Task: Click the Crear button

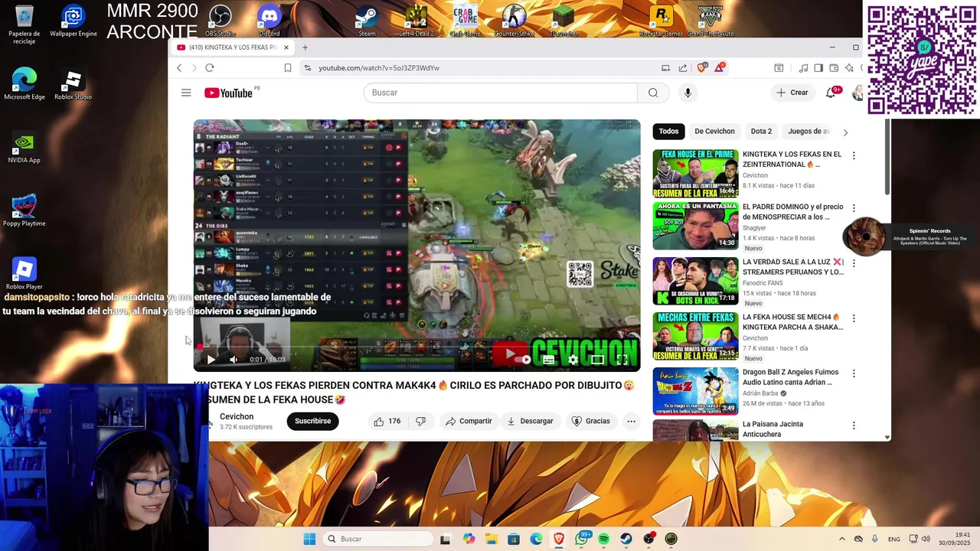Action: click(792, 93)
